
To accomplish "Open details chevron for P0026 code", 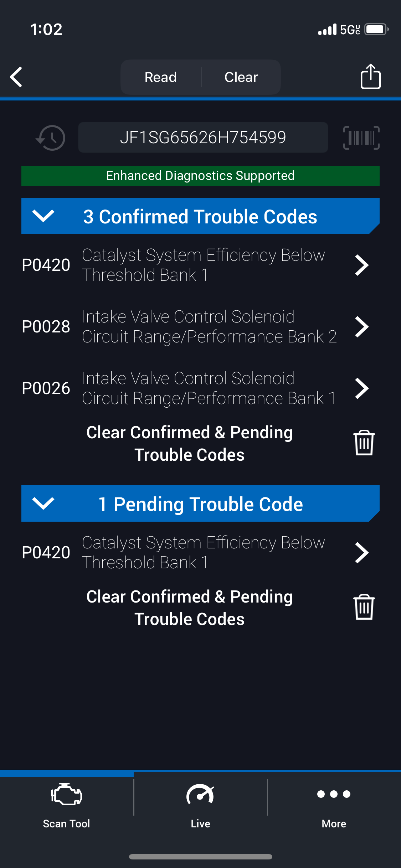I will coord(361,388).
